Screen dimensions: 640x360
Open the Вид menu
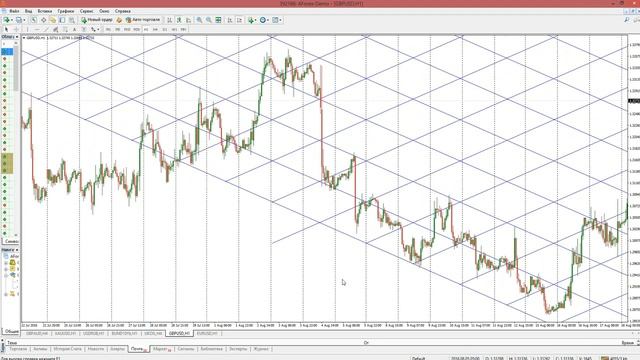tap(28, 11)
